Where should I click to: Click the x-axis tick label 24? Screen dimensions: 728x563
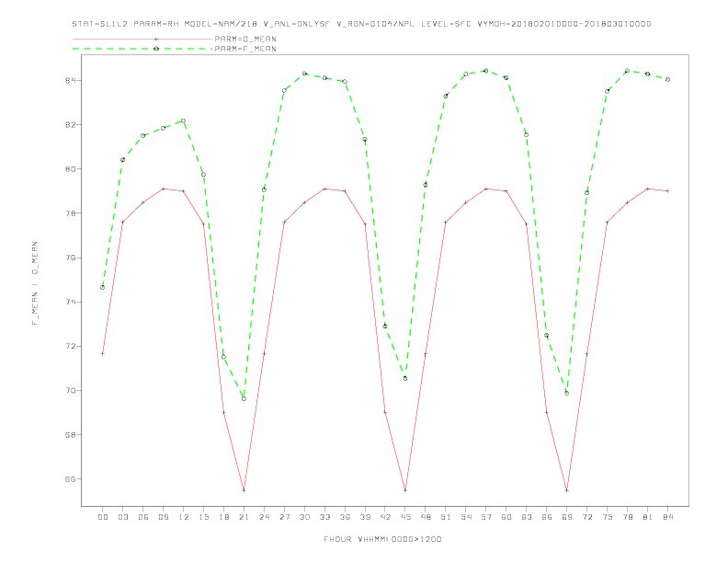point(264,517)
